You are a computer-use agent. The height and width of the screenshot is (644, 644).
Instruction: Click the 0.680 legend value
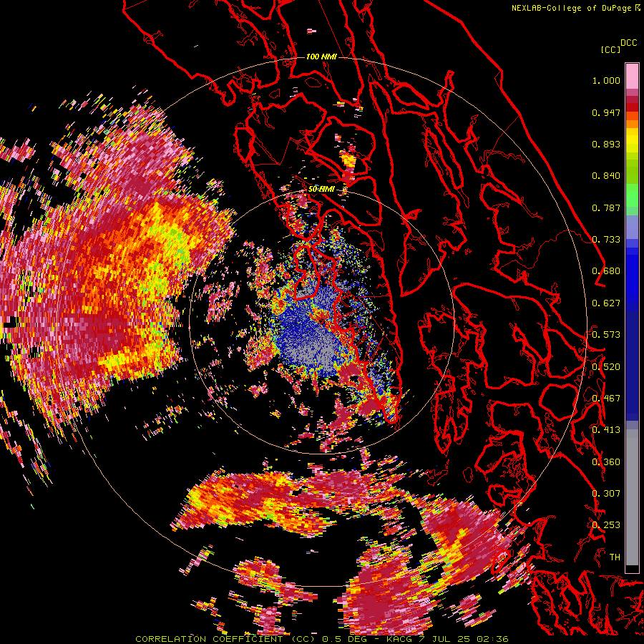point(606,271)
